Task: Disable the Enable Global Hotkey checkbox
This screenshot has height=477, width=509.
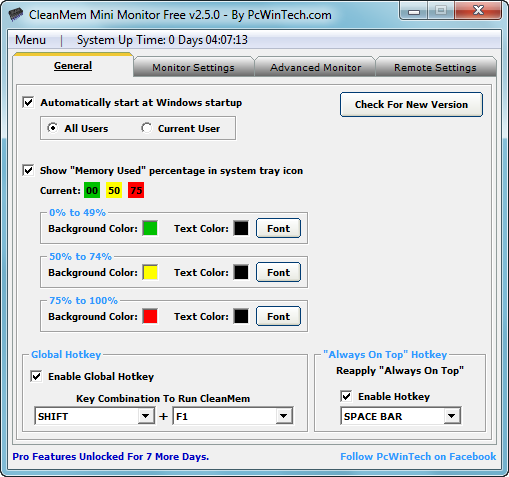Action: coord(36,376)
